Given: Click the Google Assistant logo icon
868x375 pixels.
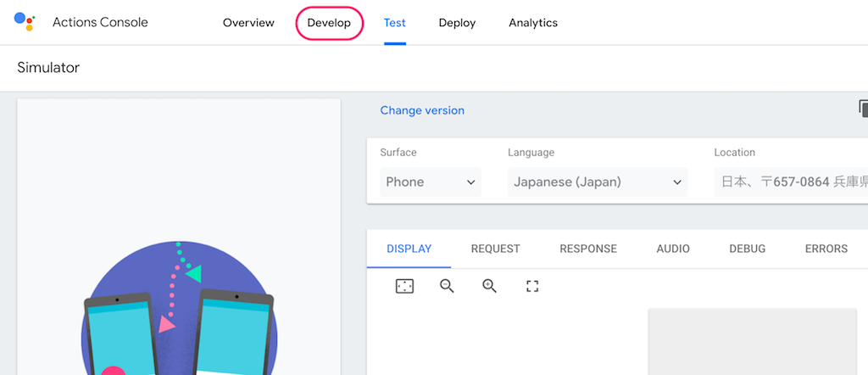Looking at the screenshot, I should [x=25, y=21].
